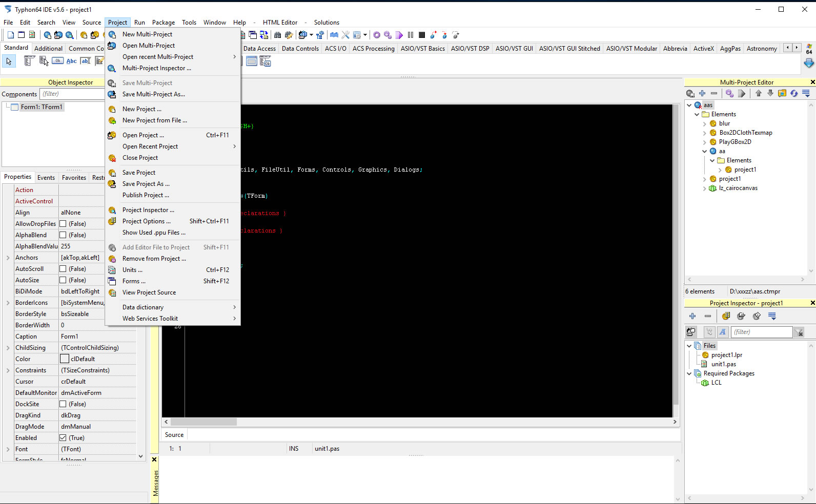Select the arrow pointer tool in component palette
Viewport: 816px width, 504px height.
9,61
